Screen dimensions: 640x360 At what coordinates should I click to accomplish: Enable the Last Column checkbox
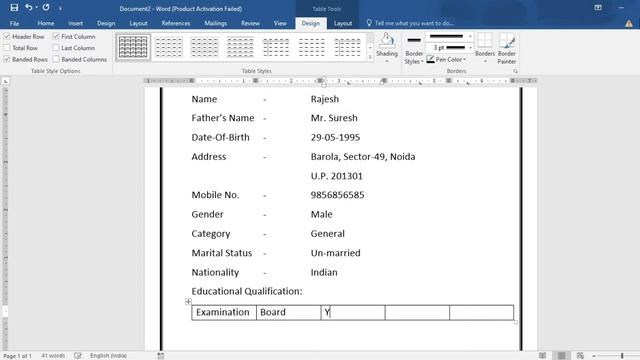pos(56,48)
